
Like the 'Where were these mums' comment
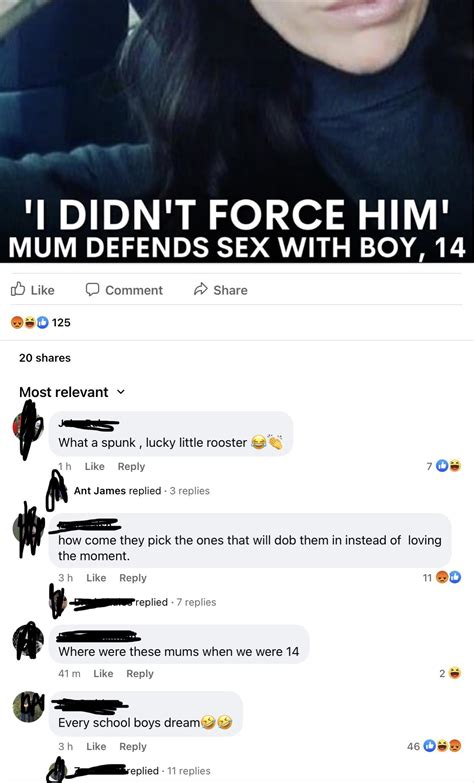point(103,674)
